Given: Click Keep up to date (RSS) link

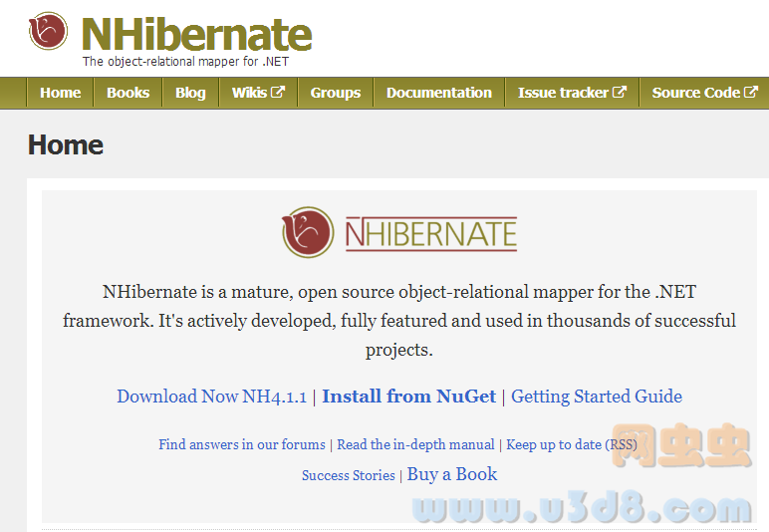Looking at the screenshot, I should pos(572,444).
